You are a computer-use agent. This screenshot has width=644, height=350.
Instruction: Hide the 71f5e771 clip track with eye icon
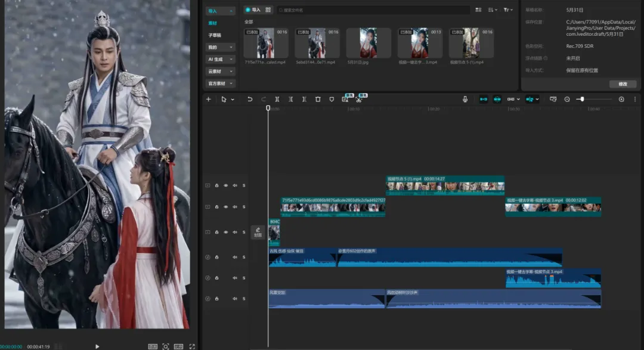coord(225,207)
